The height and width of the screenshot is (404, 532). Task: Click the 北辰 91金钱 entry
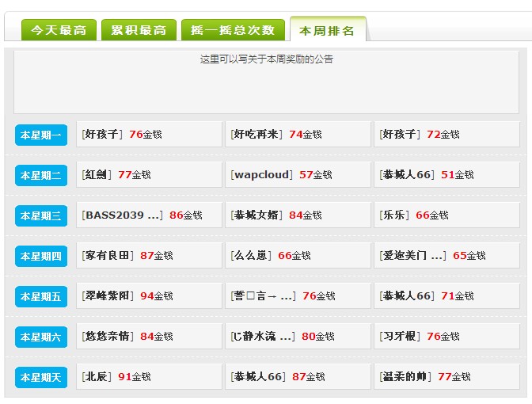[x=149, y=377]
